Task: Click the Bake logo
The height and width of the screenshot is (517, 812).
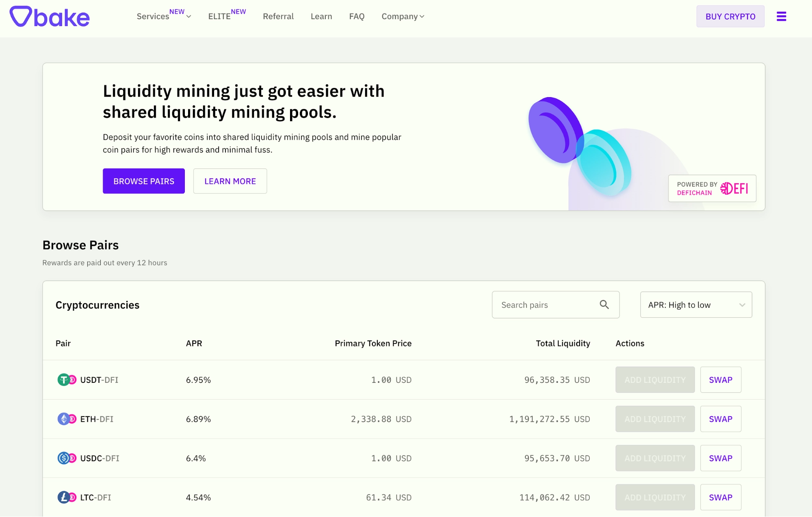Action: click(x=50, y=17)
